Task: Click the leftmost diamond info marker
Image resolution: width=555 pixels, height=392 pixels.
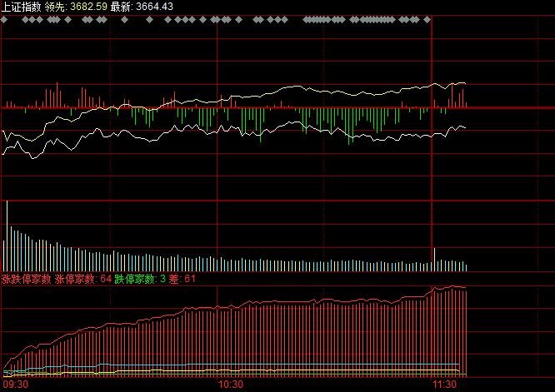Action: point(6,21)
